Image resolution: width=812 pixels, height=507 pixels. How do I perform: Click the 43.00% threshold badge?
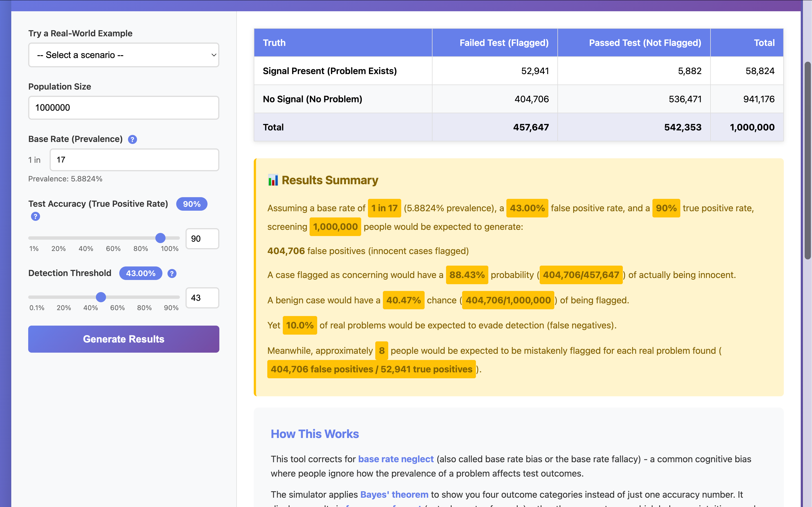coord(141,273)
